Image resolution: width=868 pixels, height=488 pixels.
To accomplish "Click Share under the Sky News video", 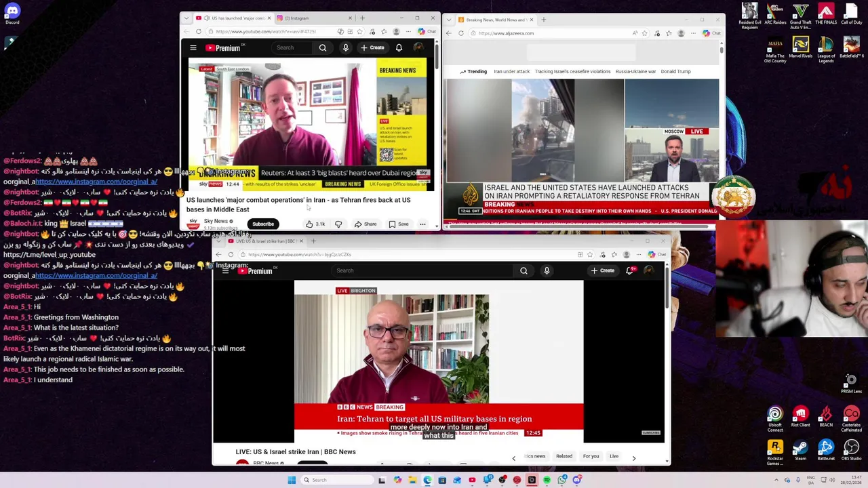I will 366,224.
